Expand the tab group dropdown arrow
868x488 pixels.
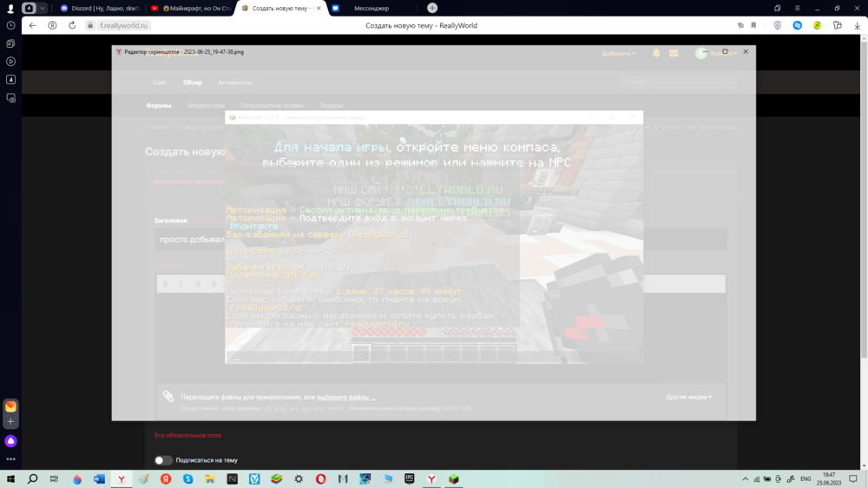coord(42,9)
